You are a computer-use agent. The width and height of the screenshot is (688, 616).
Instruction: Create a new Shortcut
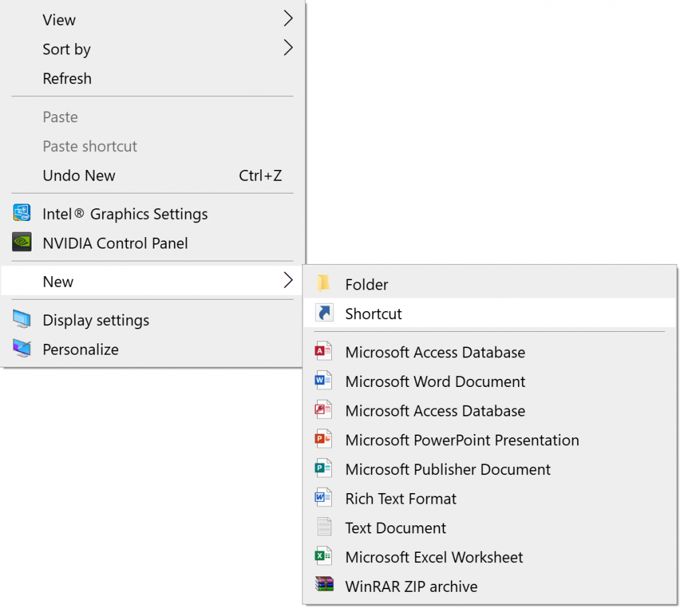tap(490, 313)
